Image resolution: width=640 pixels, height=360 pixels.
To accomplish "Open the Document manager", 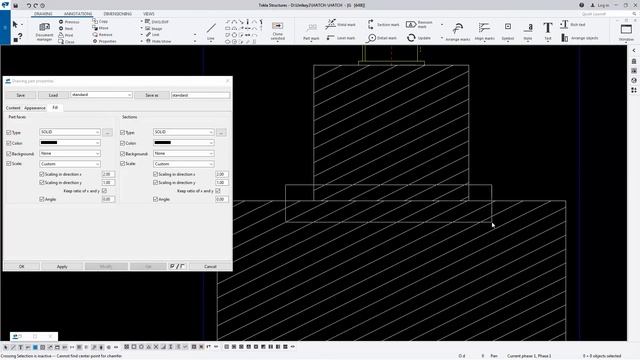I will (44, 31).
